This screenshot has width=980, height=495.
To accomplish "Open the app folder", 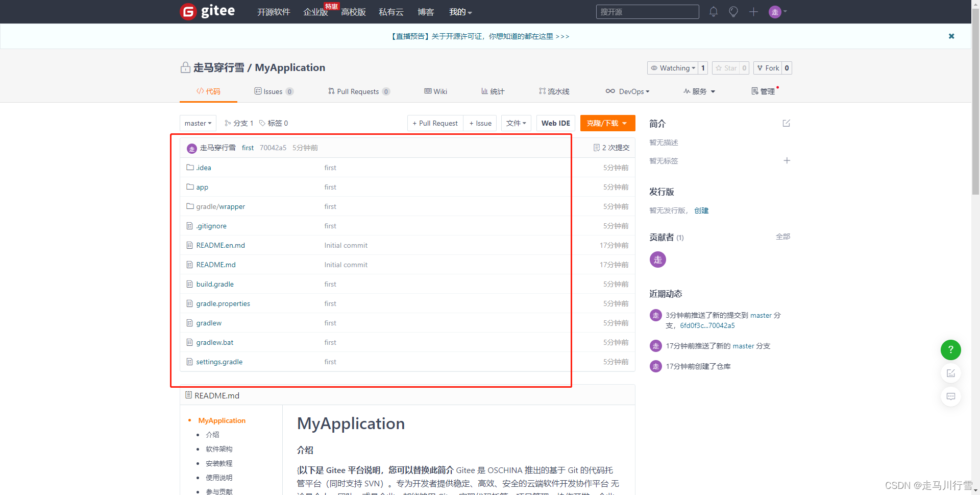I will [x=202, y=187].
